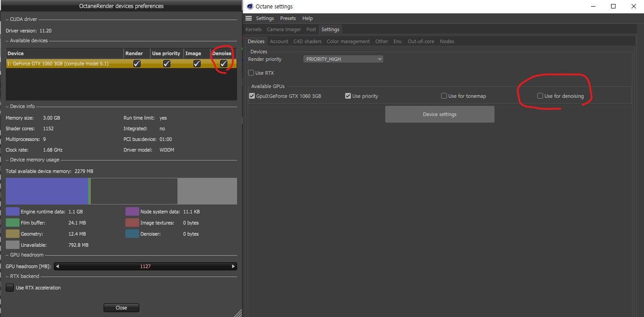Maximize the Octane settings window
This screenshot has width=644, height=317.
(613, 6)
